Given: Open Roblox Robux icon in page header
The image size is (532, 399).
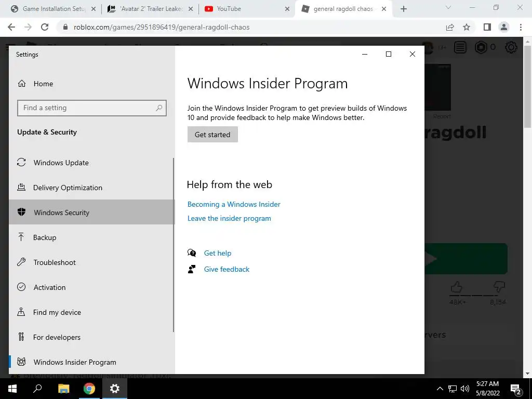Looking at the screenshot, I should [481, 47].
